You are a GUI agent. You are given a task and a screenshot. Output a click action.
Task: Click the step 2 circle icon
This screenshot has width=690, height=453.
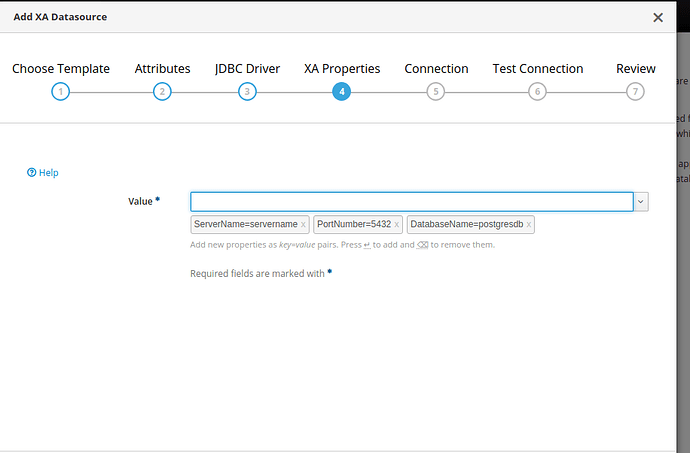point(162,92)
